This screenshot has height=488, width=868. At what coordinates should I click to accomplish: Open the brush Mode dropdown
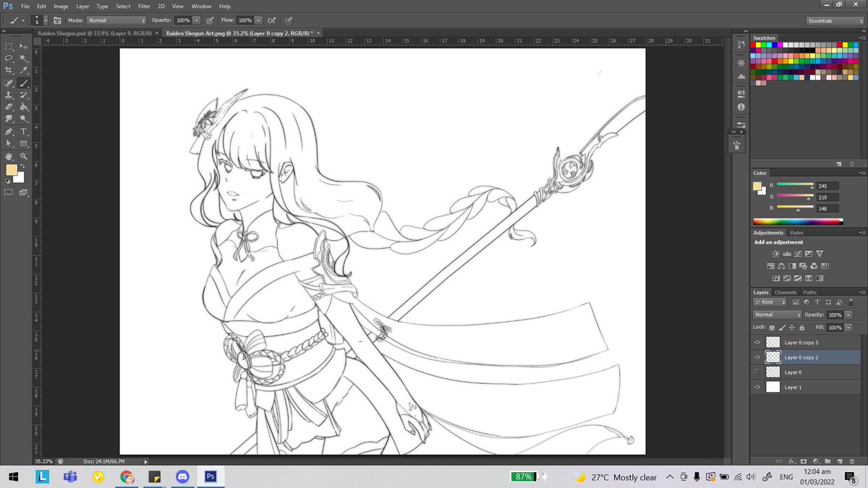coord(116,20)
